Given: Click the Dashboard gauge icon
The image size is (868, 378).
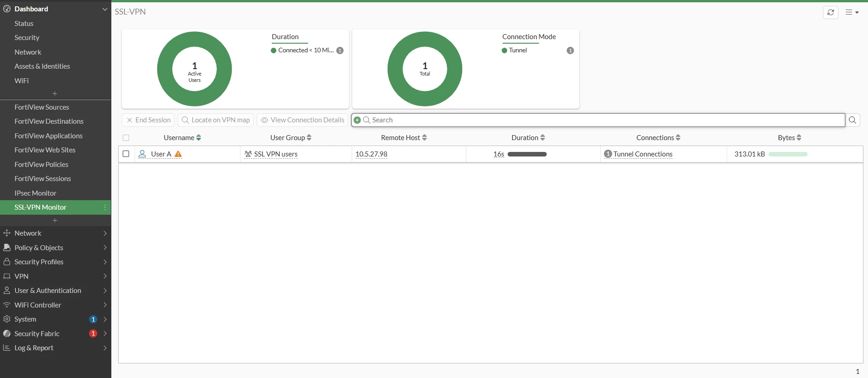Looking at the screenshot, I should pos(7,9).
